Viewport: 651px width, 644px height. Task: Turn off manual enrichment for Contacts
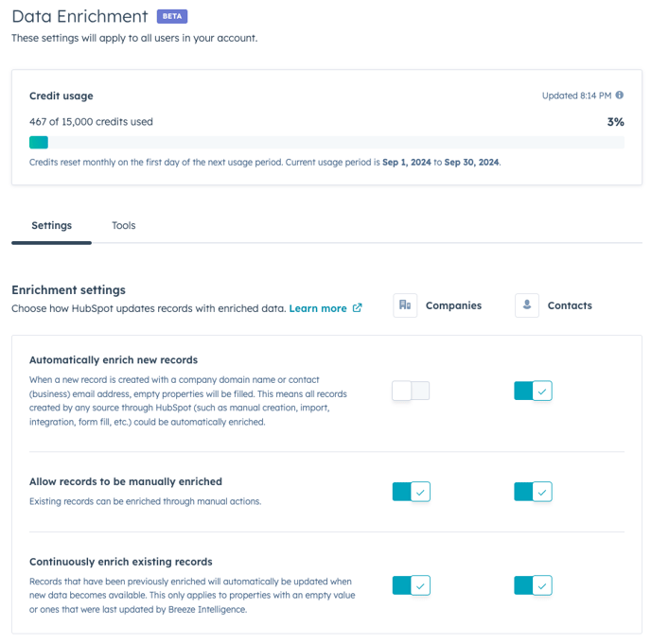[533, 492]
